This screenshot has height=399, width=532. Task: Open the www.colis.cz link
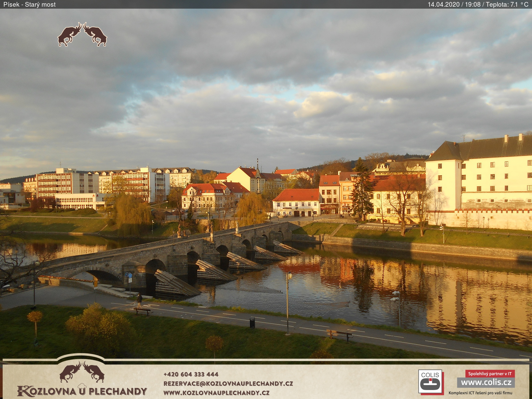coord(486,382)
